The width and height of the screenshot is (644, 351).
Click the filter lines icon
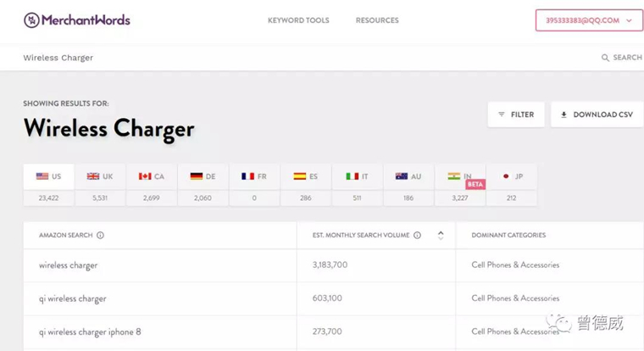pyautogui.click(x=502, y=114)
